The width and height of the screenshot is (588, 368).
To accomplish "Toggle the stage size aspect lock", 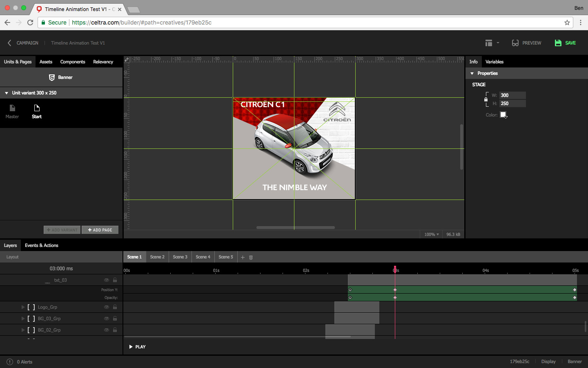I will click(x=486, y=99).
